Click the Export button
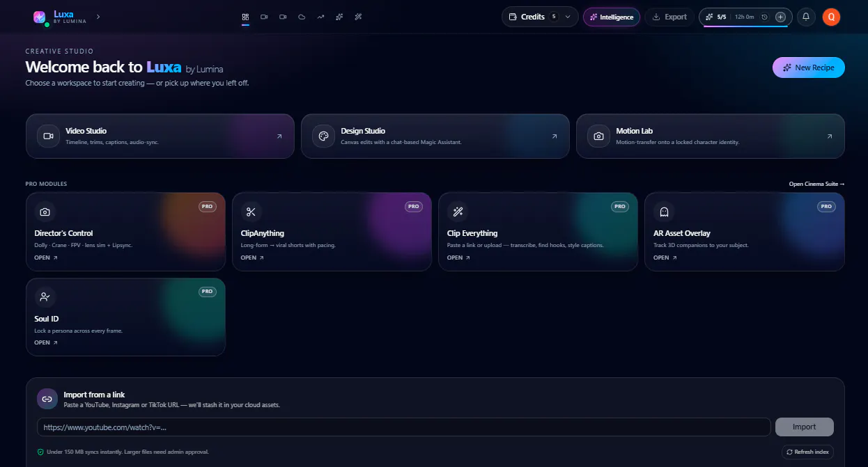Image resolution: width=868 pixels, height=467 pixels. point(669,17)
